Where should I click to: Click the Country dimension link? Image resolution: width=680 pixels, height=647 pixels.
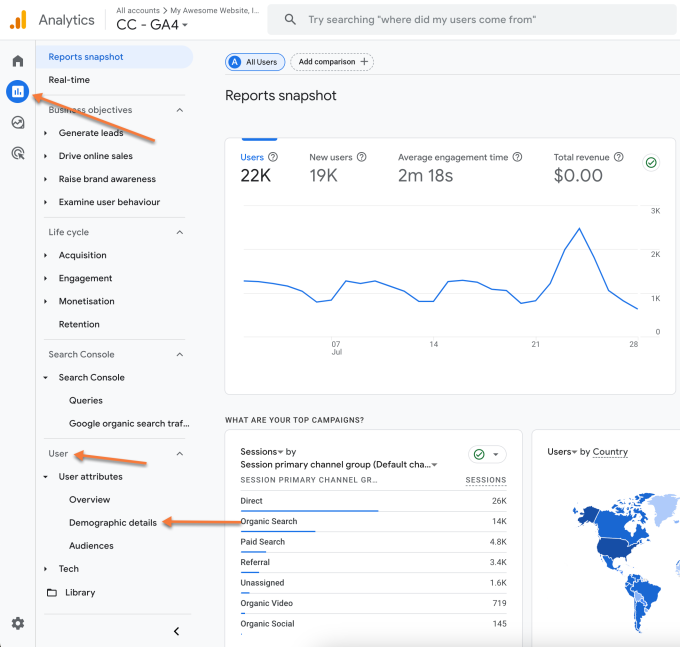610,452
